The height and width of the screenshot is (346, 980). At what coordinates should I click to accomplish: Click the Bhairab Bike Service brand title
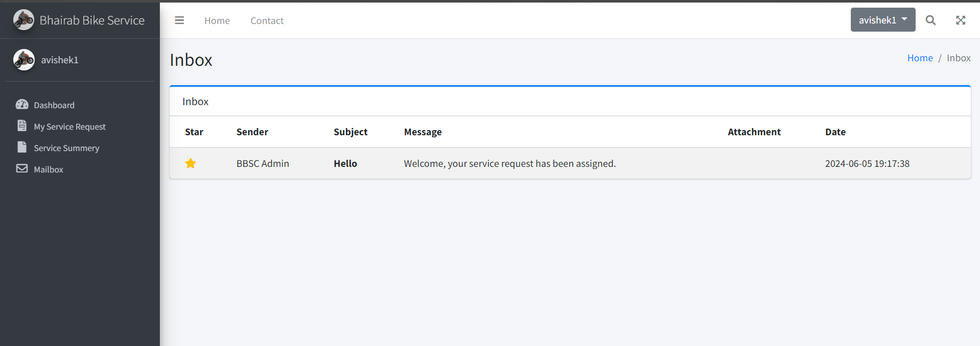point(92,20)
